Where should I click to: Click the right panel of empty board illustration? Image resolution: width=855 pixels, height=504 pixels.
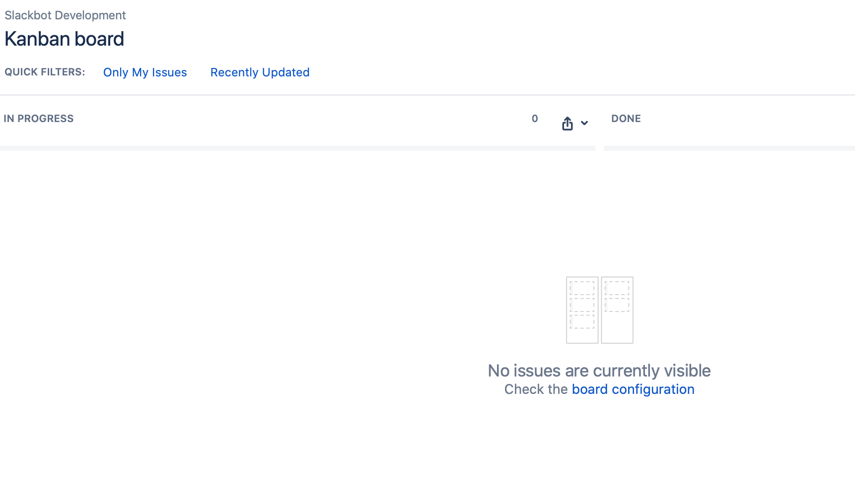(x=617, y=310)
